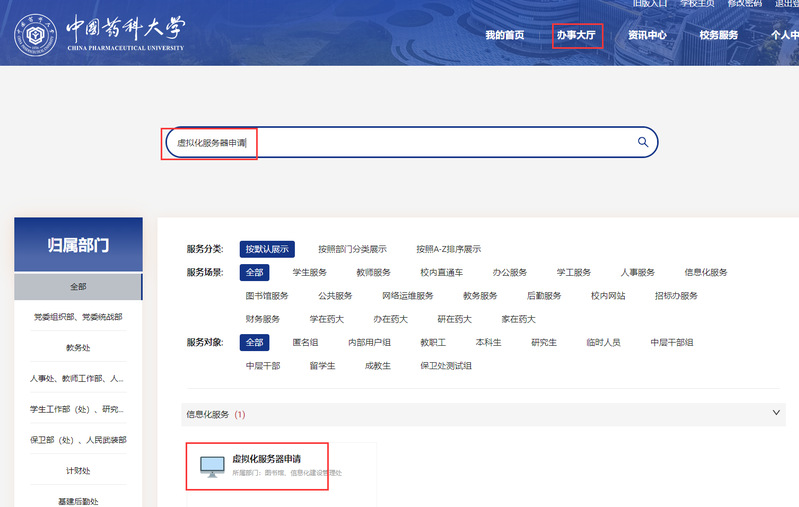Select 按照部门分类展示 display mode
Screen dimensions: 799x507
pos(352,249)
